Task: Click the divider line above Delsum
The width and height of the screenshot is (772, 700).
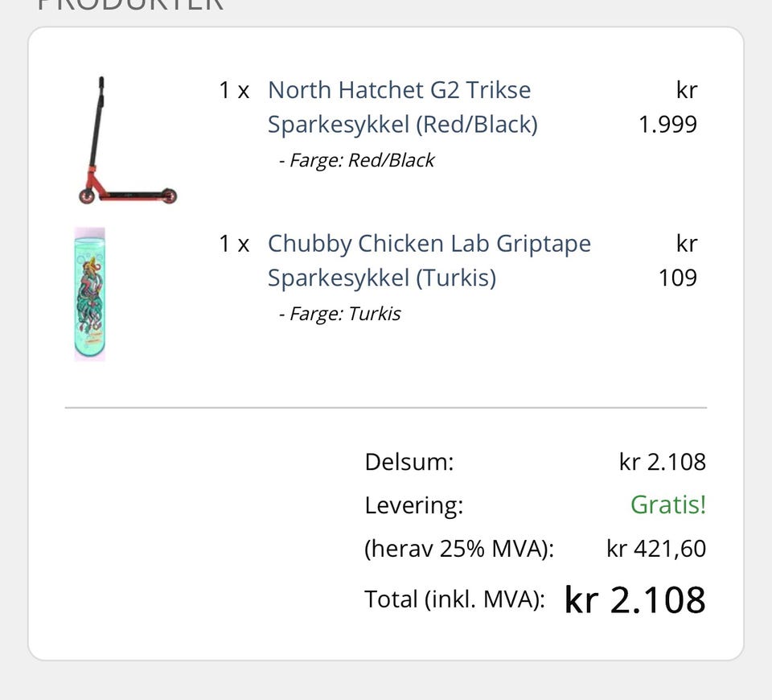Action: (x=386, y=408)
